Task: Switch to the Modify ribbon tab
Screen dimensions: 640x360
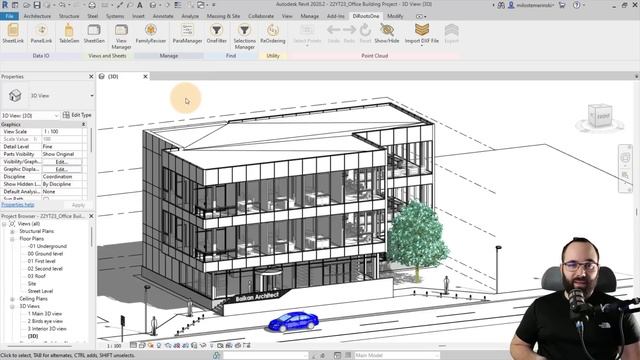Action: (395, 16)
